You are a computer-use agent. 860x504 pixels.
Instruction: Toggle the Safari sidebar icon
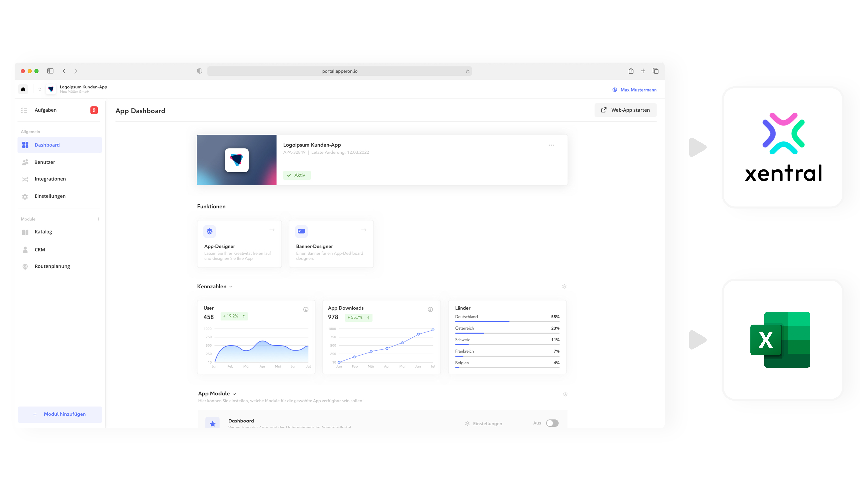[x=50, y=71]
